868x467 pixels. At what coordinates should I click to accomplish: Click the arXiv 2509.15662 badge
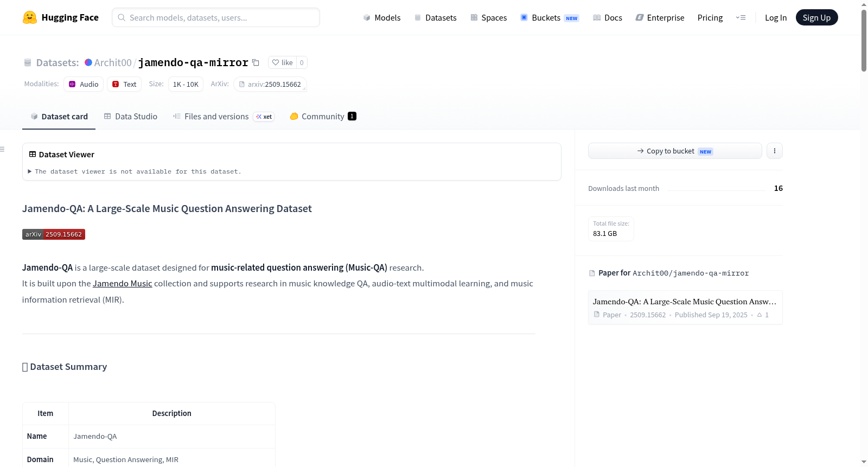pyautogui.click(x=54, y=234)
